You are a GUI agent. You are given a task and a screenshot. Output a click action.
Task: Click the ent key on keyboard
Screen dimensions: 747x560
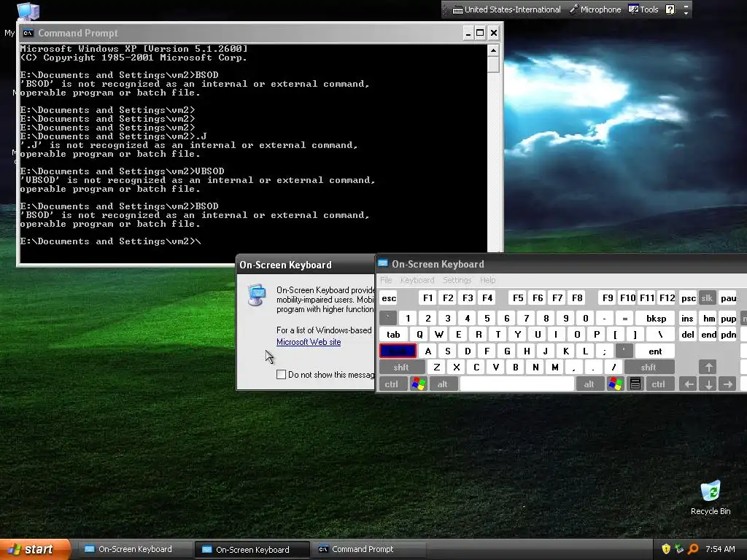click(x=655, y=351)
